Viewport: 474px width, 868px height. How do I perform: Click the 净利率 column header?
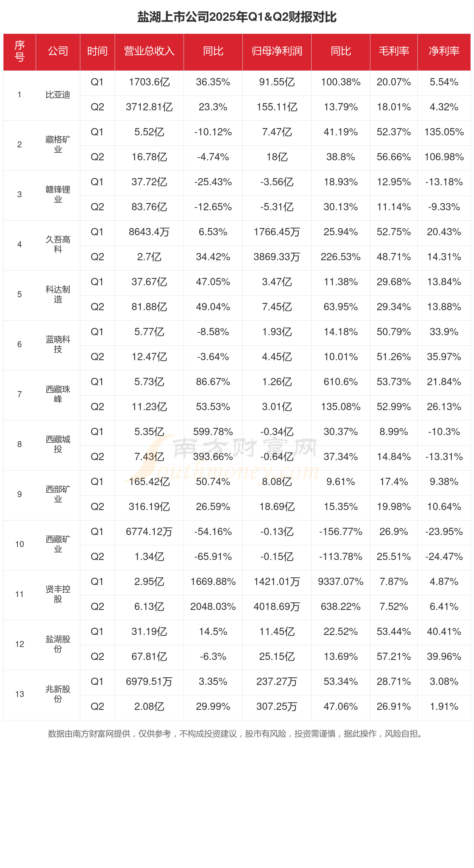(x=444, y=51)
